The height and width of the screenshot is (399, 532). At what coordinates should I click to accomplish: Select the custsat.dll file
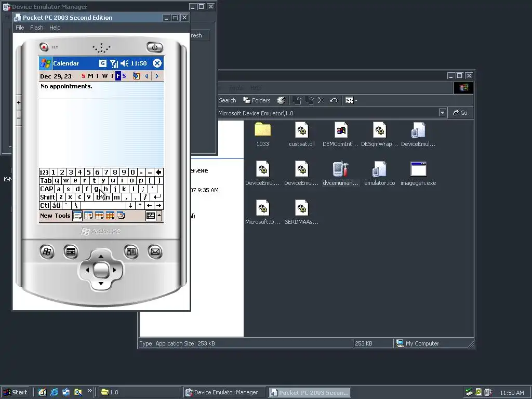[x=302, y=135]
